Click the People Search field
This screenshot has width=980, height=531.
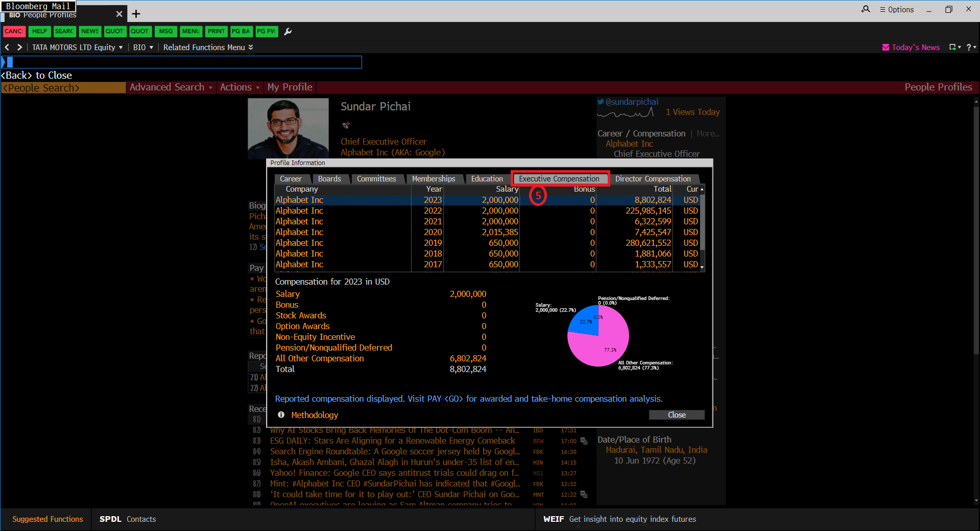(63, 88)
